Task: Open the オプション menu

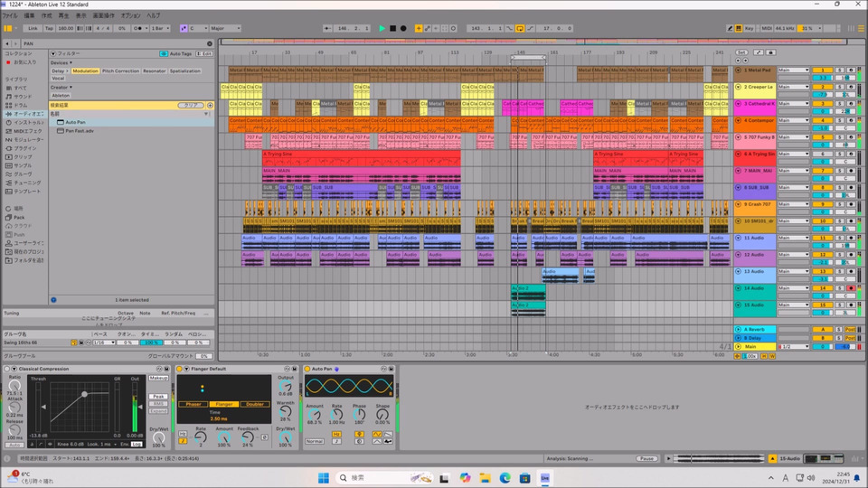Action: [x=130, y=15]
